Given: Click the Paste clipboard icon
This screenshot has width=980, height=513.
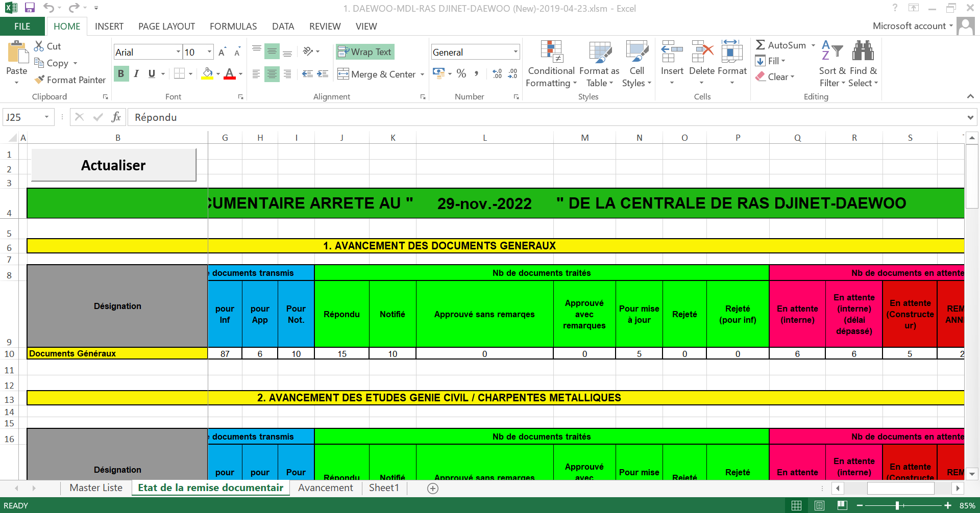Looking at the screenshot, I should pyautogui.click(x=17, y=53).
